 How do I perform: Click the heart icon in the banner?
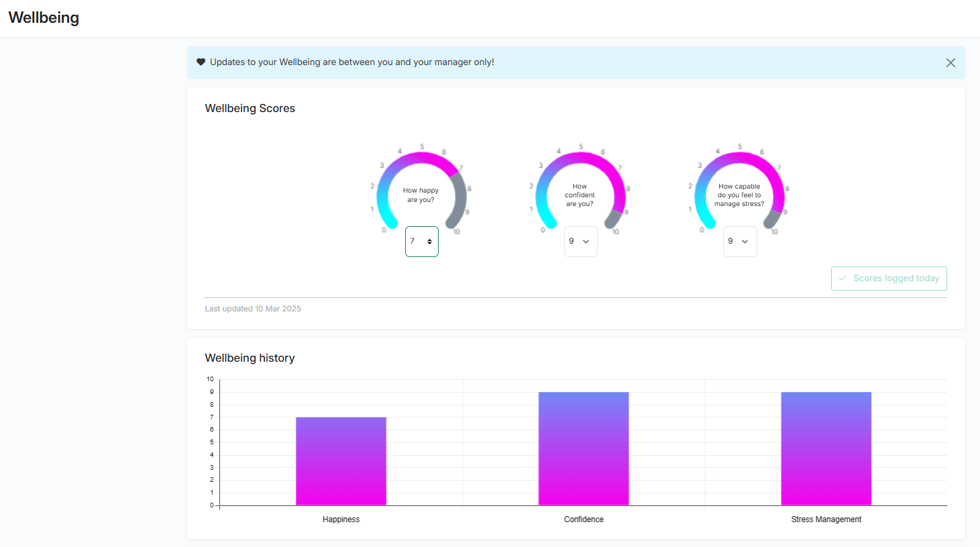201,62
